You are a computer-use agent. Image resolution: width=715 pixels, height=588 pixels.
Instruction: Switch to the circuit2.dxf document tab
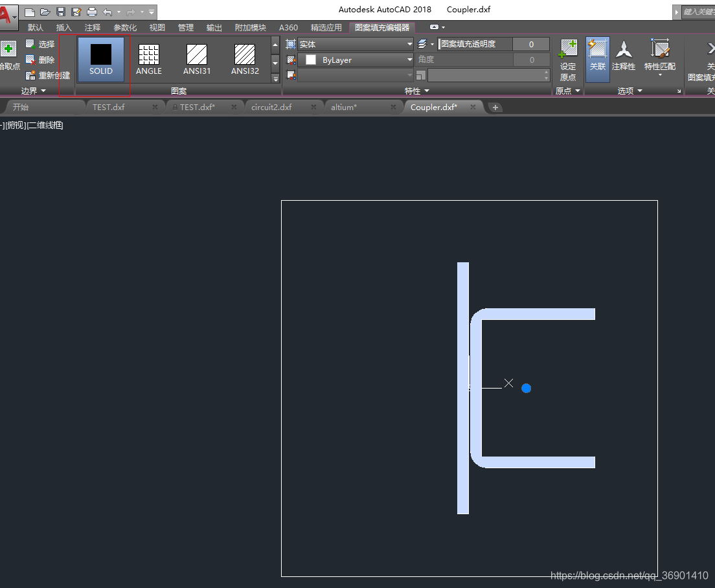(271, 107)
